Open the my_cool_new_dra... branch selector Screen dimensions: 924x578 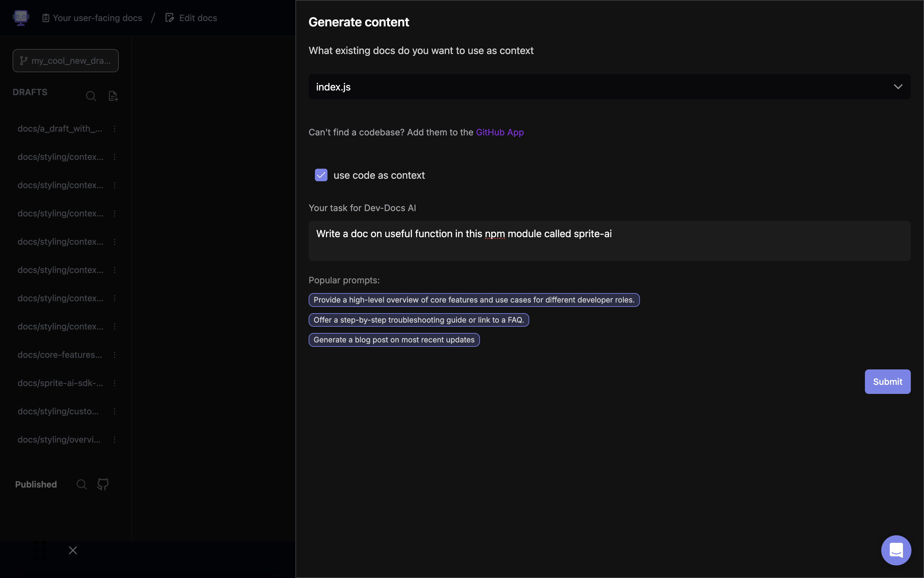[65, 60]
